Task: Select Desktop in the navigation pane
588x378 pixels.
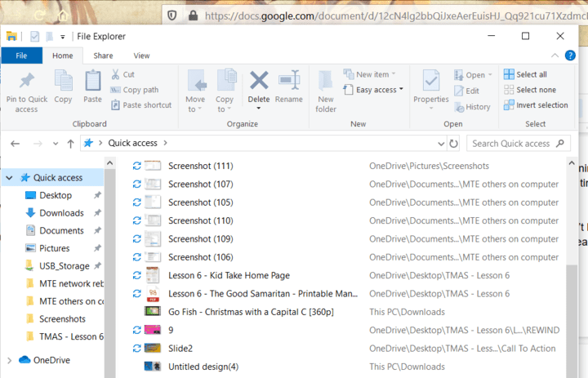Action: (56, 195)
